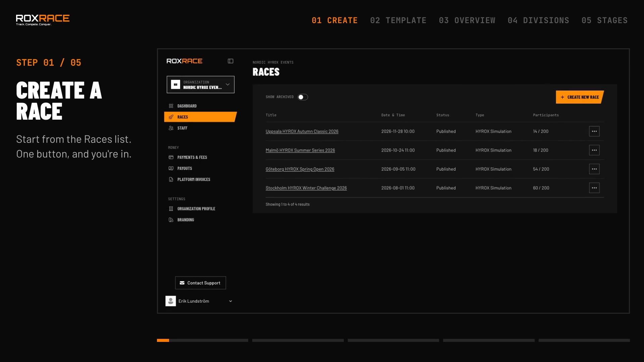644x362 pixels.
Task: Open Uppsala HYROX Autumn Classic 2026 link
Action: coord(302,131)
